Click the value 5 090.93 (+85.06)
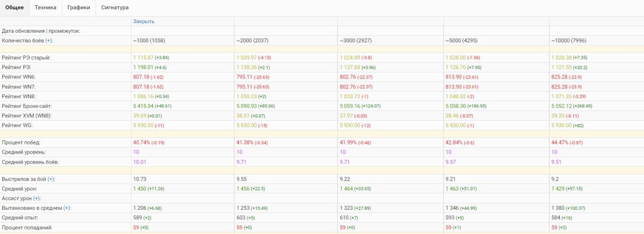Screen dimensions: 644x234 coord(257,106)
